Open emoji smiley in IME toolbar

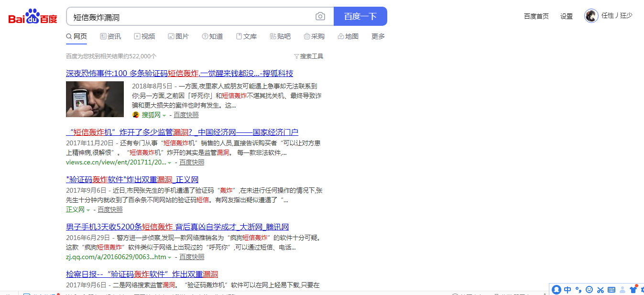coord(589,290)
